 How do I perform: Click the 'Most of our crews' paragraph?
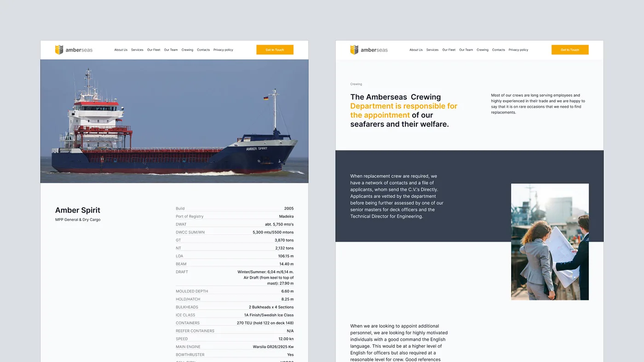pyautogui.click(x=538, y=104)
